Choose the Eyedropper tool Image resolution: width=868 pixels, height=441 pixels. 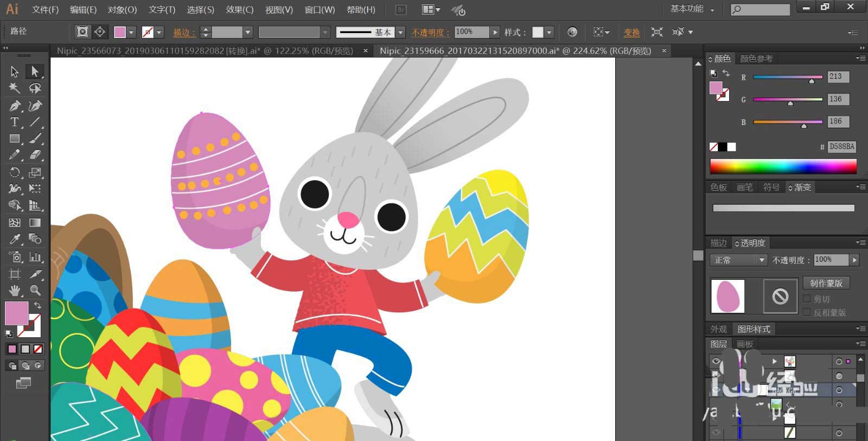15,239
